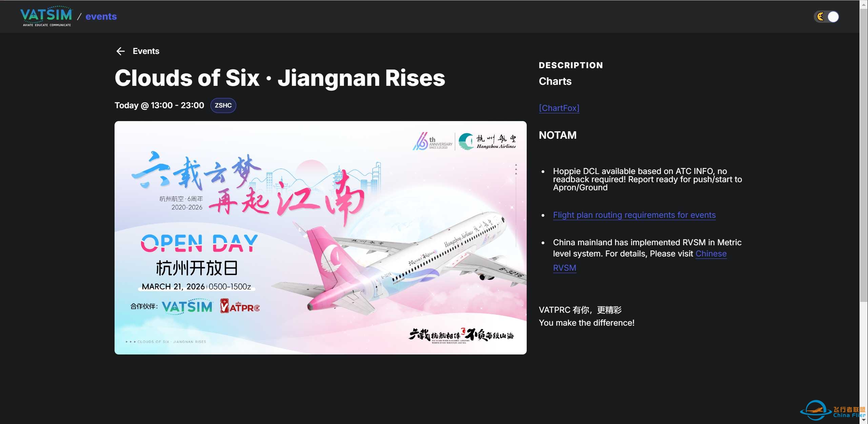Click the VATSIM logo in header
This screenshot has height=424, width=868.
(x=46, y=16)
